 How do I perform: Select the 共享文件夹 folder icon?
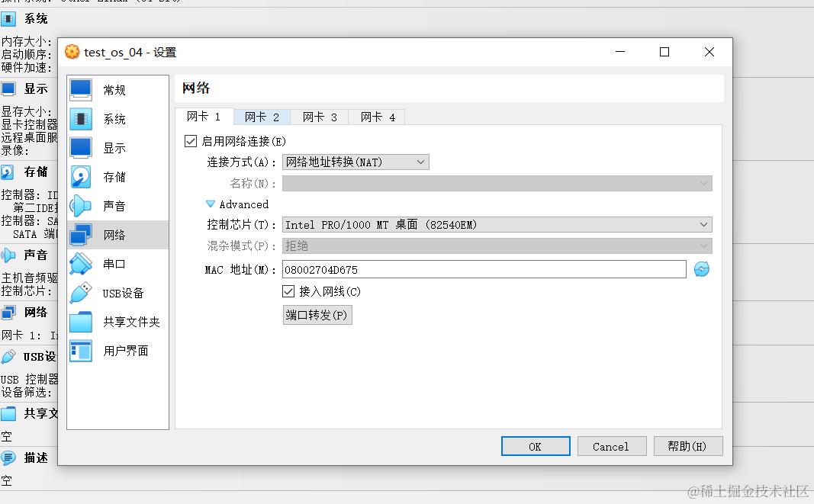click(x=81, y=322)
